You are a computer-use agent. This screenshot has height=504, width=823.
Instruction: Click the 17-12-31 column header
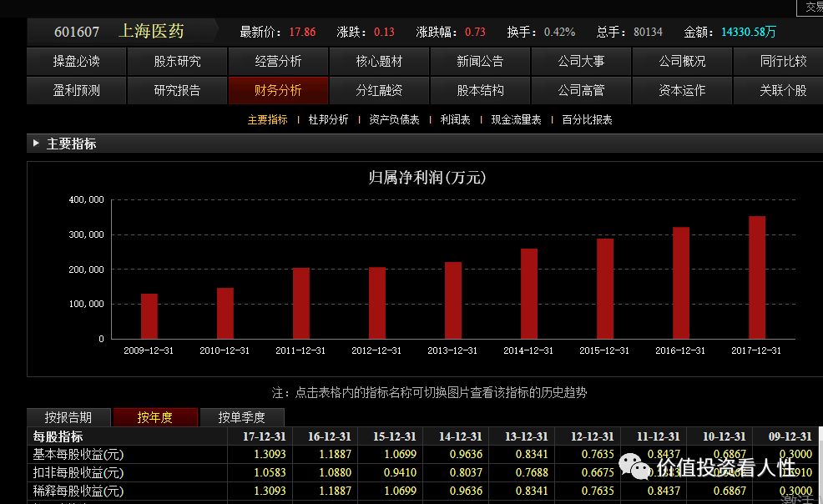point(264,436)
